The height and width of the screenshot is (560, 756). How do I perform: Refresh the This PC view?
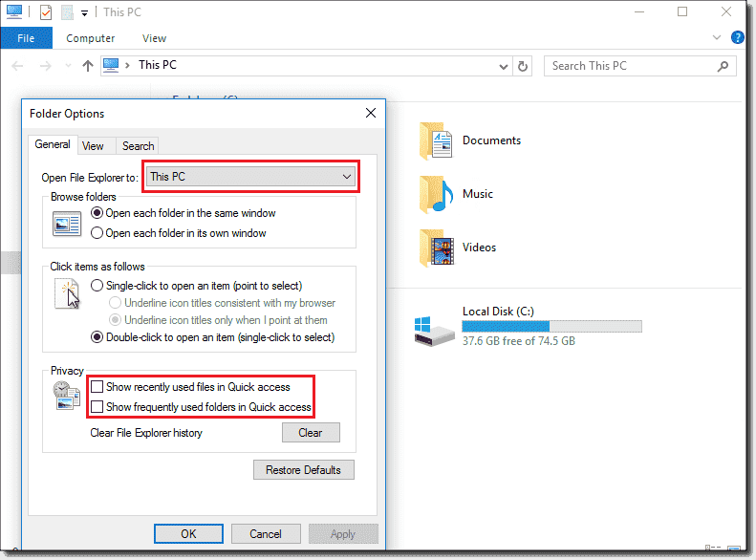coord(523,66)
